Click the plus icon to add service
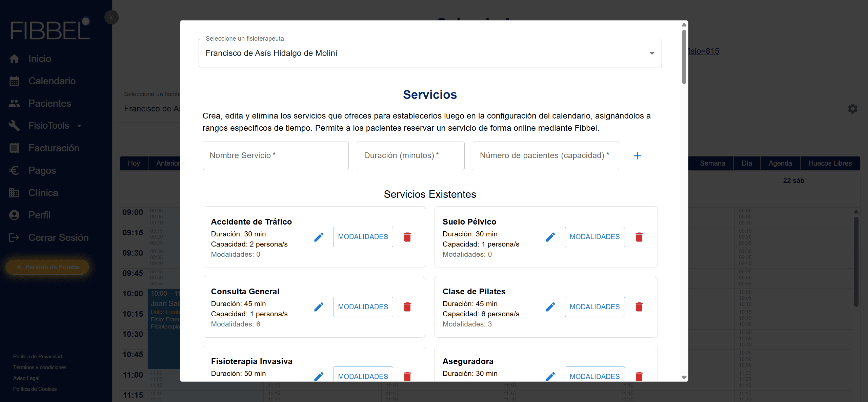868x402 pixels. click(637, 156)
